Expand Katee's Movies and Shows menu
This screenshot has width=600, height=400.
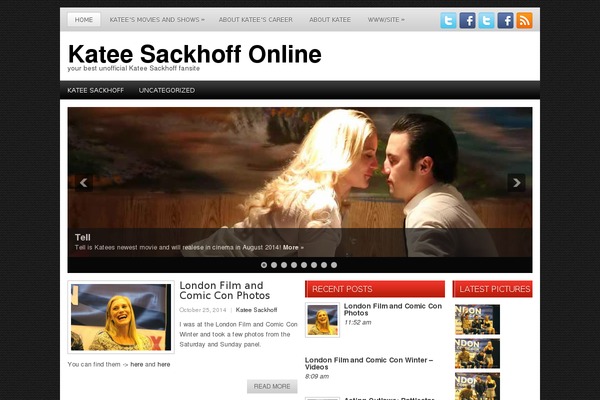tap(157, 20)
